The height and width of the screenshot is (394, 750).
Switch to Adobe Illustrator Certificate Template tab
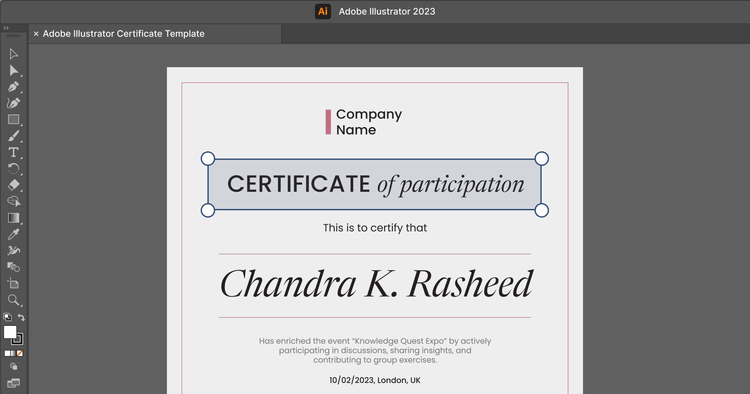point(123,34)
